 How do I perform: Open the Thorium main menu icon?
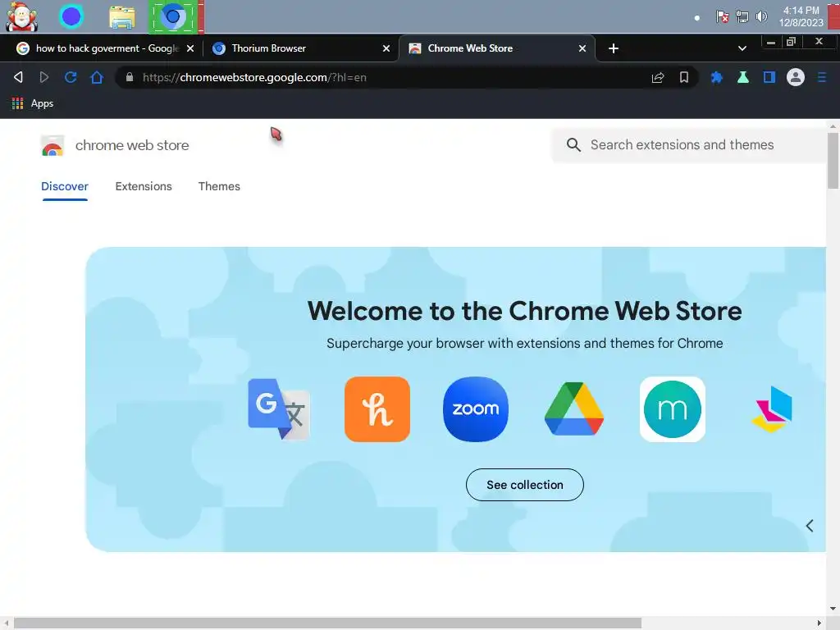pyautogui.click(x=822, y=78)
